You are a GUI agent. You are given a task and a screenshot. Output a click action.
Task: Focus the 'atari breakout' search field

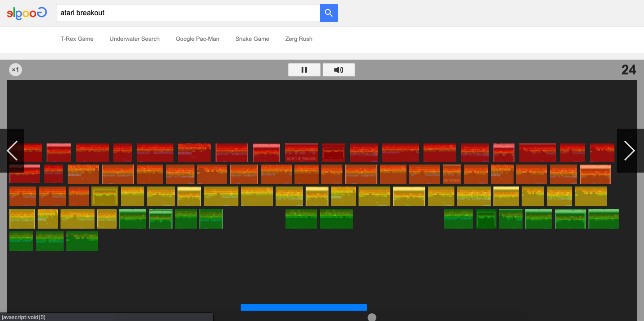188,13
